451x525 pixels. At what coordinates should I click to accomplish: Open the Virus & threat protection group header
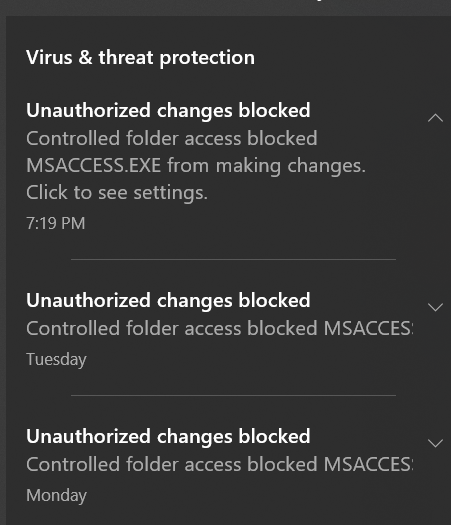pyautogui.click(x=140, y=58)
